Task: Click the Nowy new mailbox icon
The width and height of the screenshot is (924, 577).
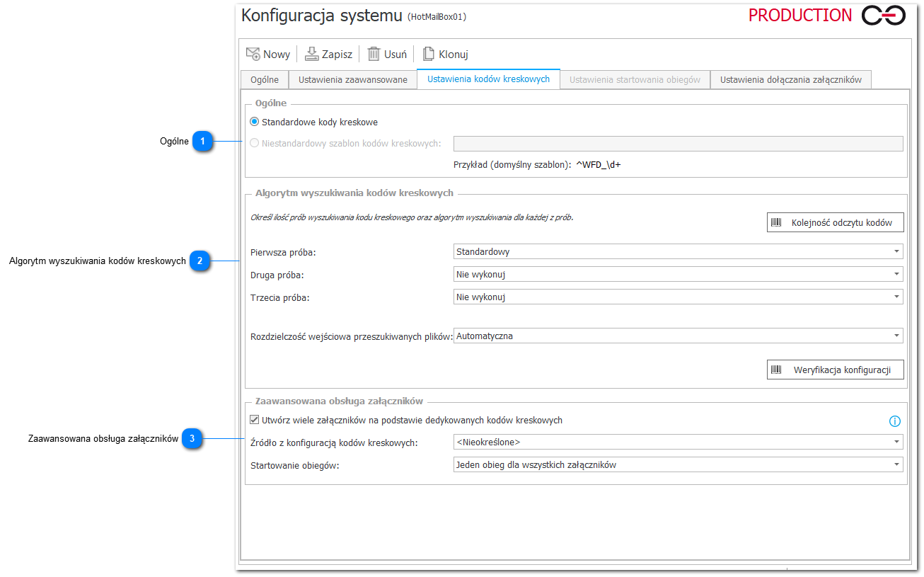Action: tap(253, 54)
